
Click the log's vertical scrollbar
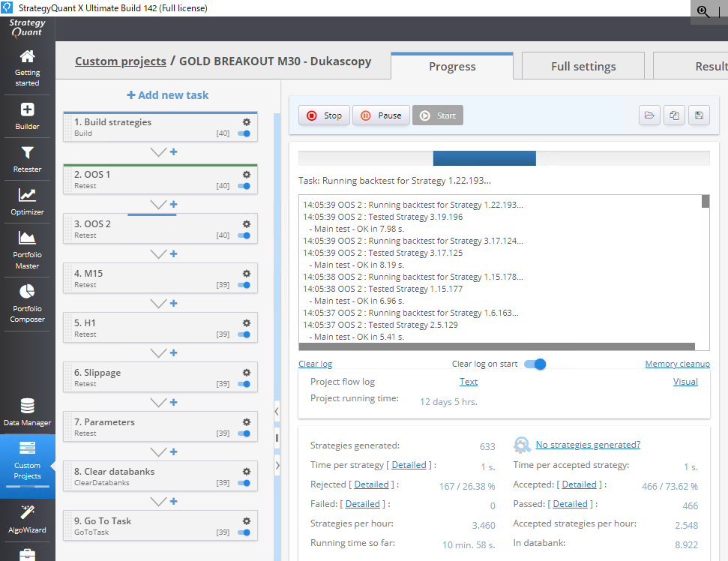(x=706, y=270)
